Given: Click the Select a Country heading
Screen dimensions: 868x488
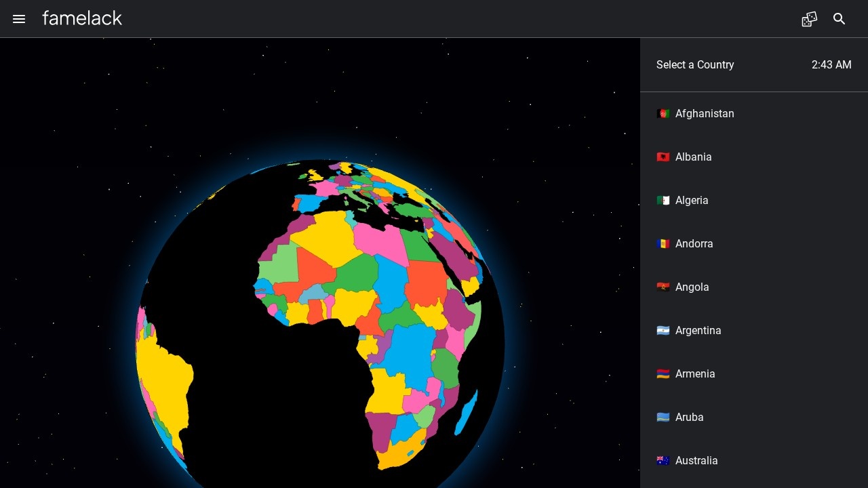Looking at the screenshot, I should (x=695, y=65).
